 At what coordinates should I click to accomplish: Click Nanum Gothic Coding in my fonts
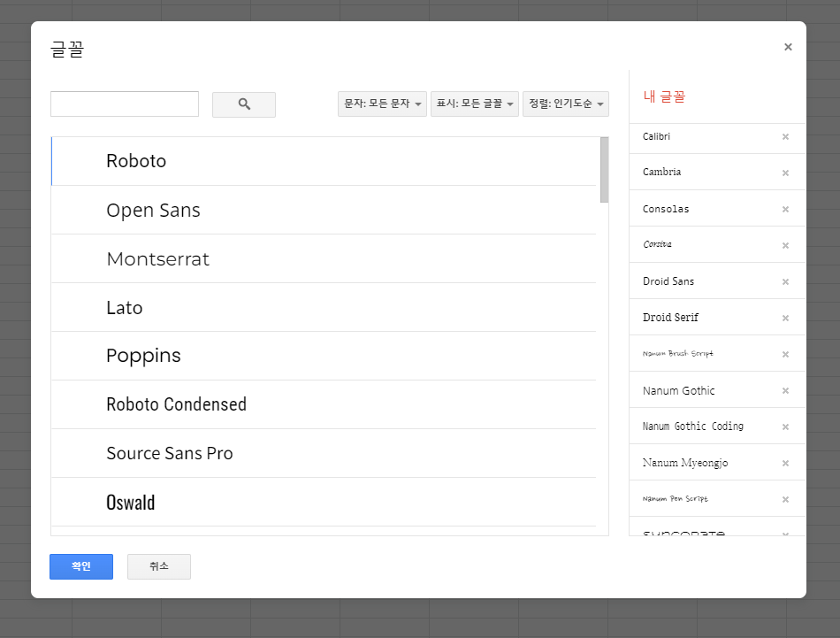[x=693, y=427]
